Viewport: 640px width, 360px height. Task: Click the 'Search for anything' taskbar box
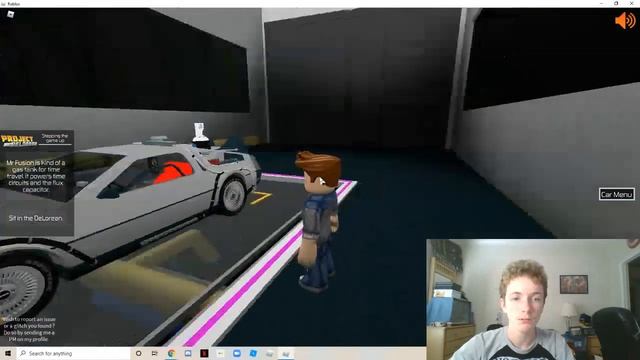tap(73, 353)
